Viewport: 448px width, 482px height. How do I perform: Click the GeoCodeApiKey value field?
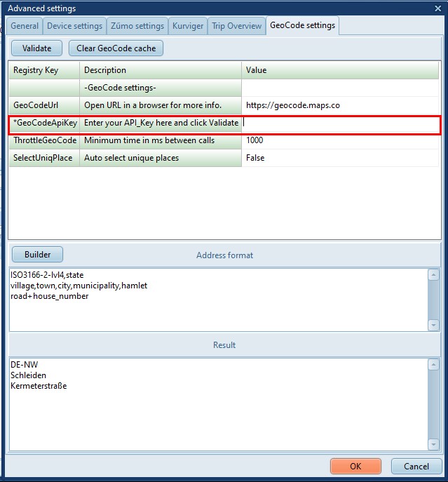pos(340,123)
